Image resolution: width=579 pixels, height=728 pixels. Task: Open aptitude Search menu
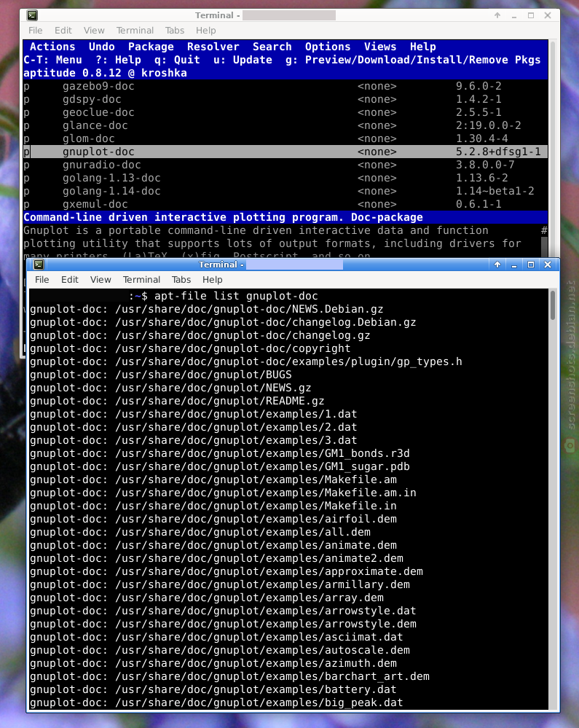[272, 47]
